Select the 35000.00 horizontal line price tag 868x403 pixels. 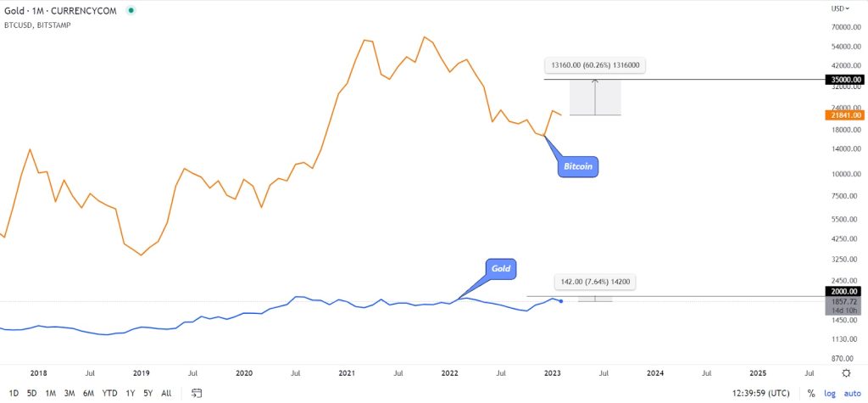pos(844,80)
